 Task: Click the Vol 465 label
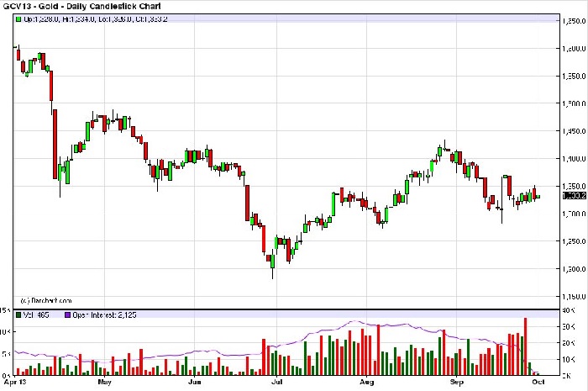pyautogui.click(x=36, y=314)
